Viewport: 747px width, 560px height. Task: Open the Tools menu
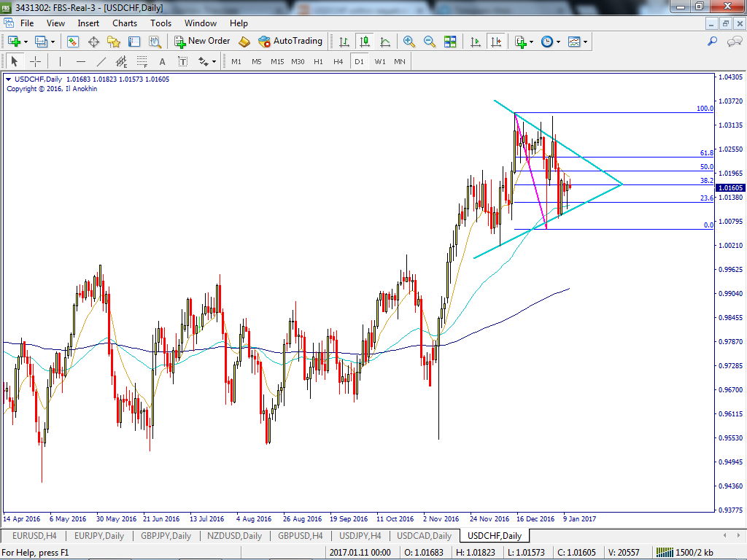point(161,23)
